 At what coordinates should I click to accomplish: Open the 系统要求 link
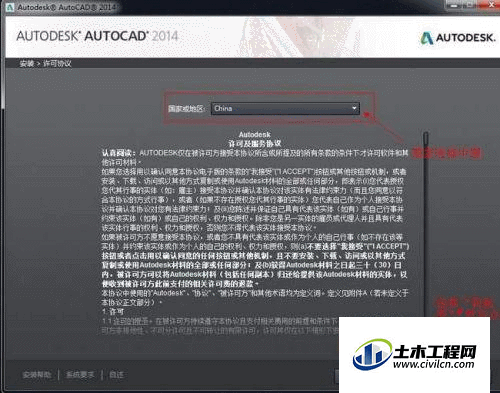[80, 375]
